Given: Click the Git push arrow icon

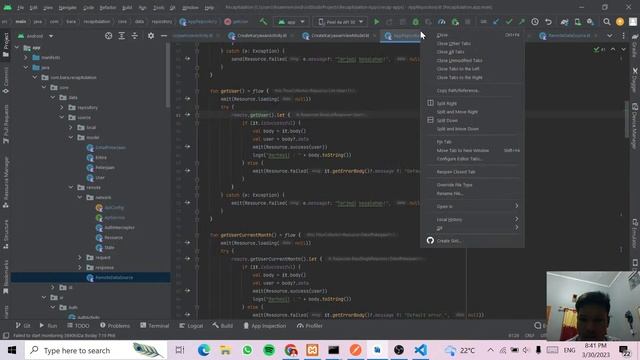Looking at the screenshot, I should pos(522,22).
